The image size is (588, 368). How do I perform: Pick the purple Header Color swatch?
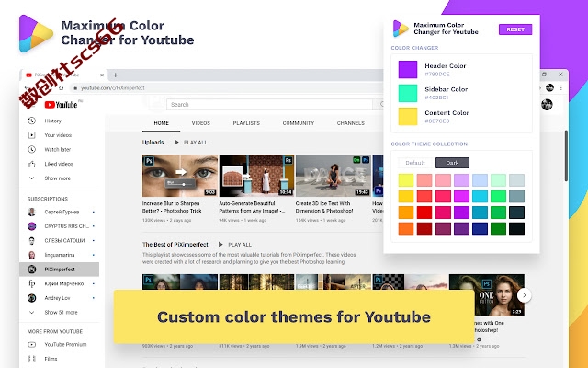click(x=408, y=70)
